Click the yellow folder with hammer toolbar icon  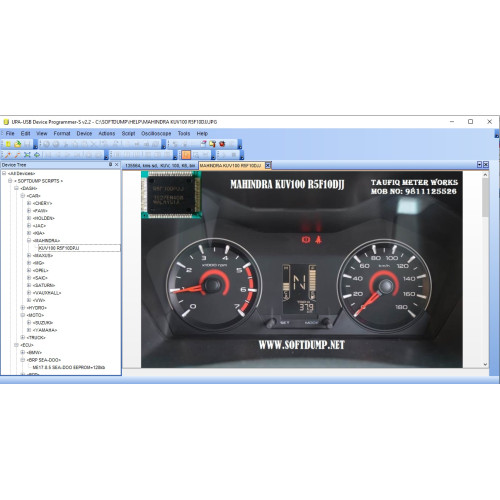tap(213, 144)
